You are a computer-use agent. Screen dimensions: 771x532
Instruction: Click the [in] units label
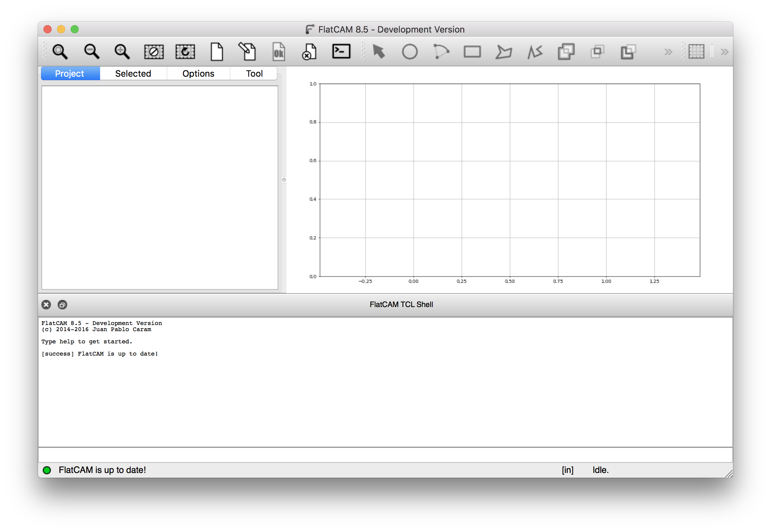568,470
